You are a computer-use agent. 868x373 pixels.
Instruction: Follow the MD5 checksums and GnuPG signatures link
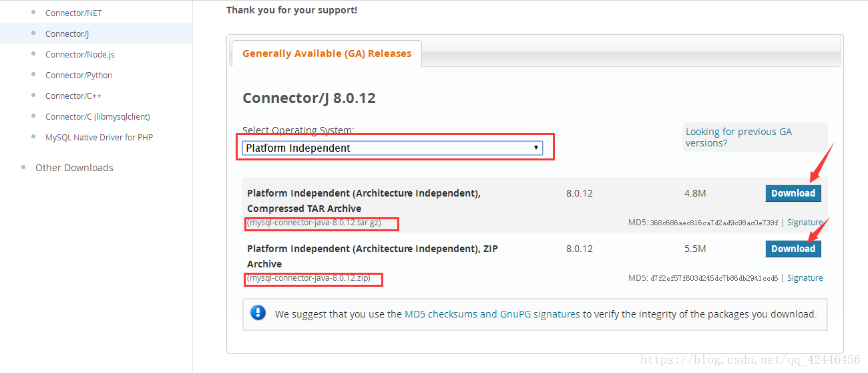tap(492, 314)
